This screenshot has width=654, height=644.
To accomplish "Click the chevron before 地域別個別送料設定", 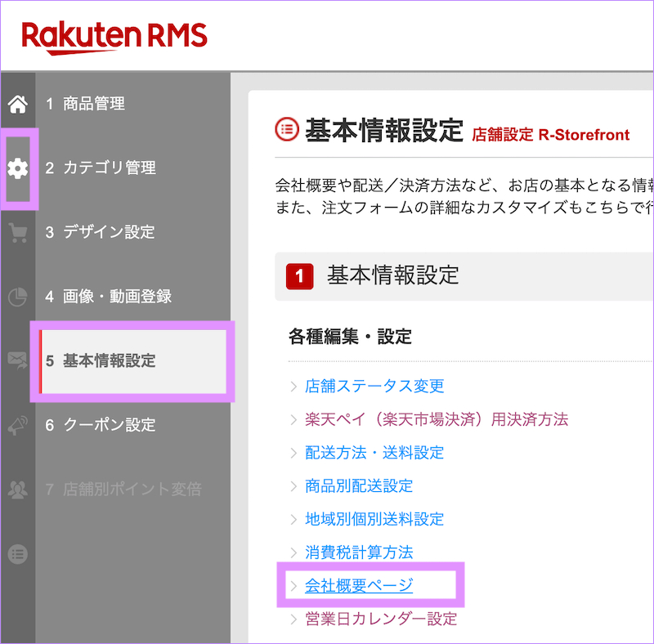I will (293, 520).
